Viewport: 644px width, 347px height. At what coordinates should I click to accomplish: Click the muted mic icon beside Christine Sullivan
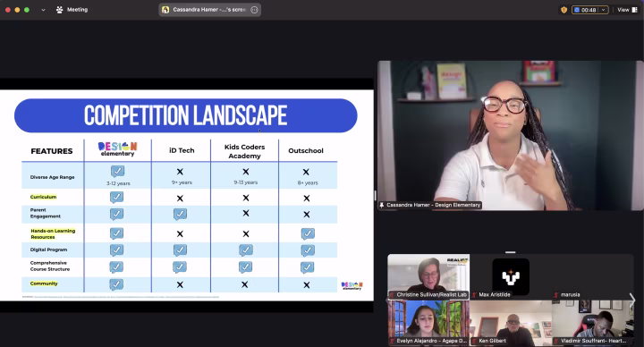(x=393, y=294)
